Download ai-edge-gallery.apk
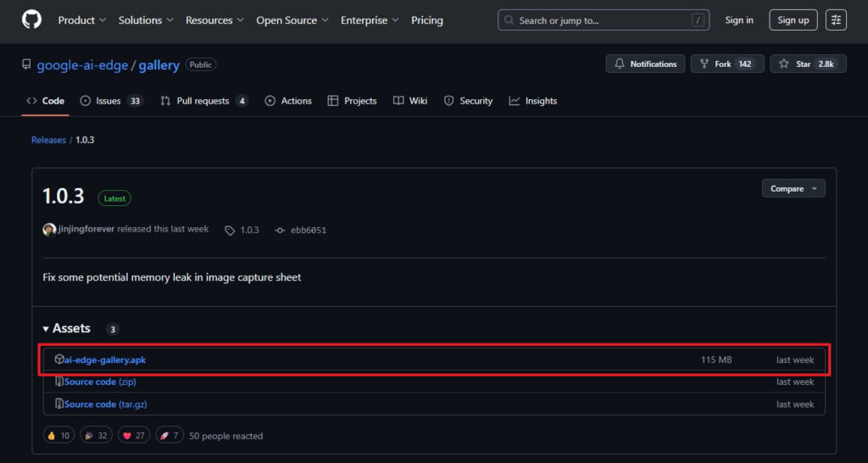Screen dimensions: 868x463 (105, 360)
